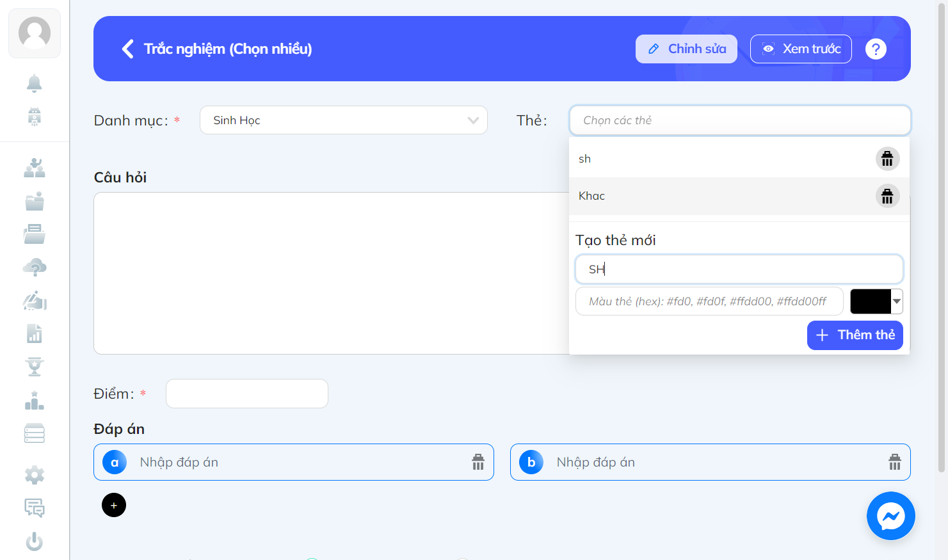
Task: Click the Điểm score input field
Action: pyautogui.click(x=247, y=394)
